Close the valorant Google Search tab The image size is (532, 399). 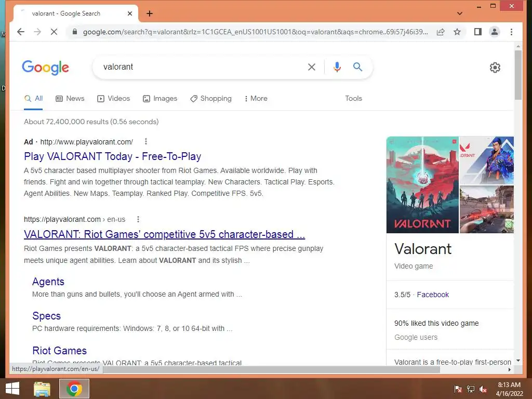129,14
